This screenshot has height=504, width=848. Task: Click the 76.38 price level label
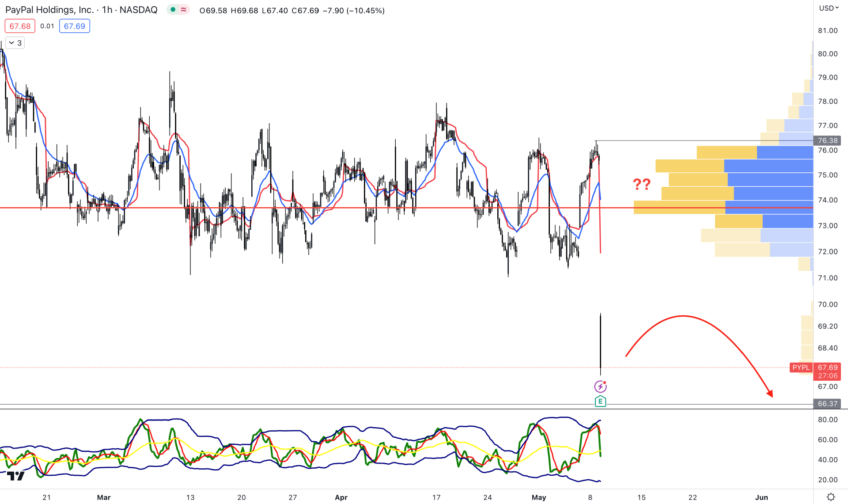(x=827, y=140)
